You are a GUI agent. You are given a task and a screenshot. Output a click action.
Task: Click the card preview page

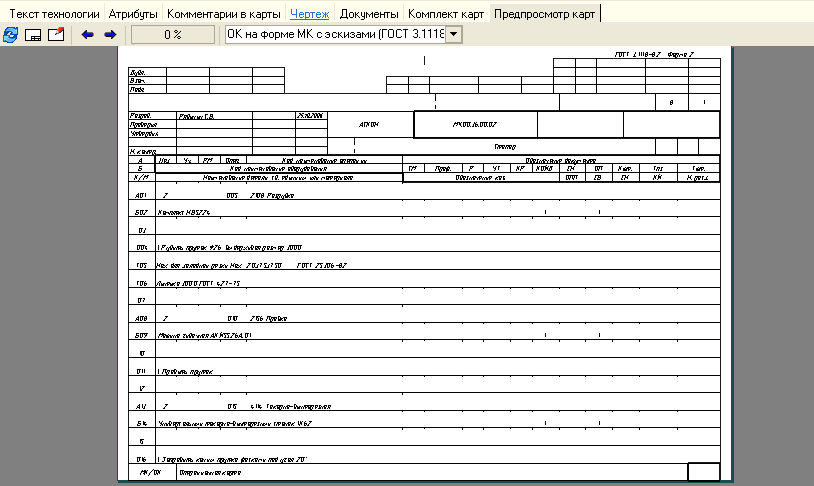pos(425,264)
